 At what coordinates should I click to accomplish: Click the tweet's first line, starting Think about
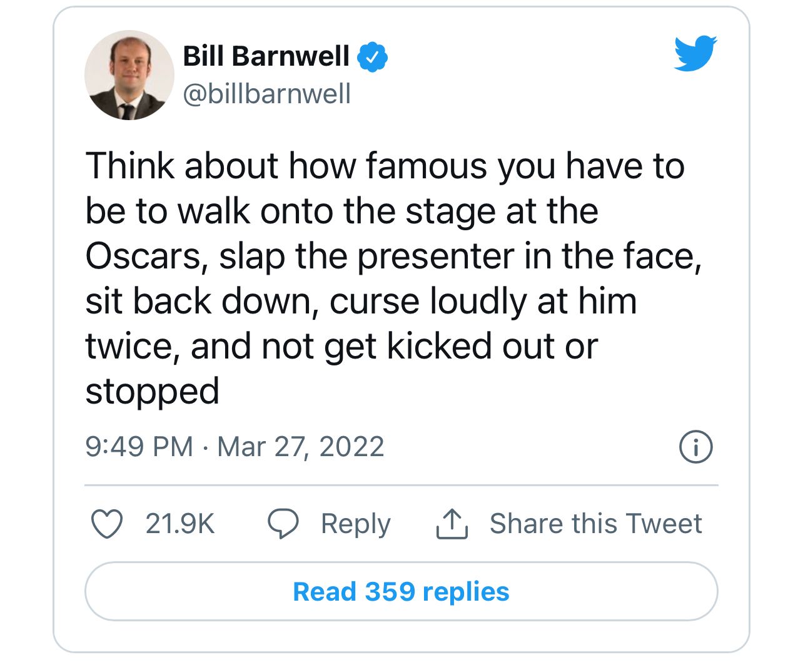pos(385,166)
